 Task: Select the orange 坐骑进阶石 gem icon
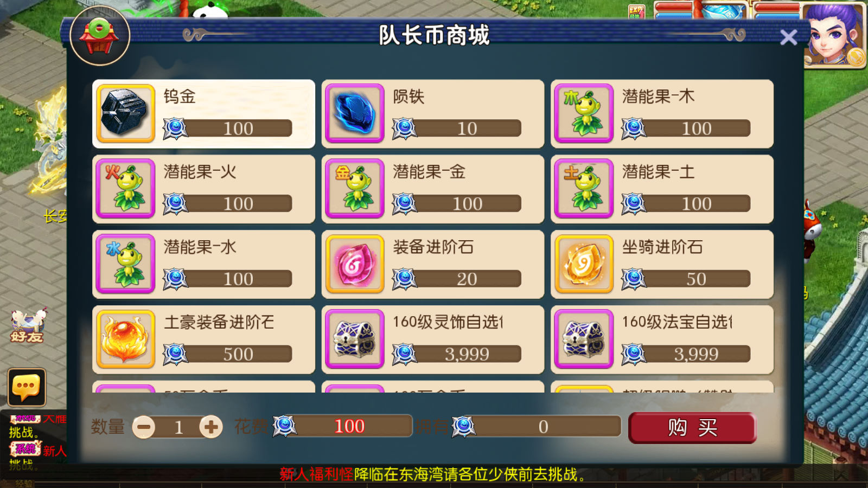click(584, 264)
